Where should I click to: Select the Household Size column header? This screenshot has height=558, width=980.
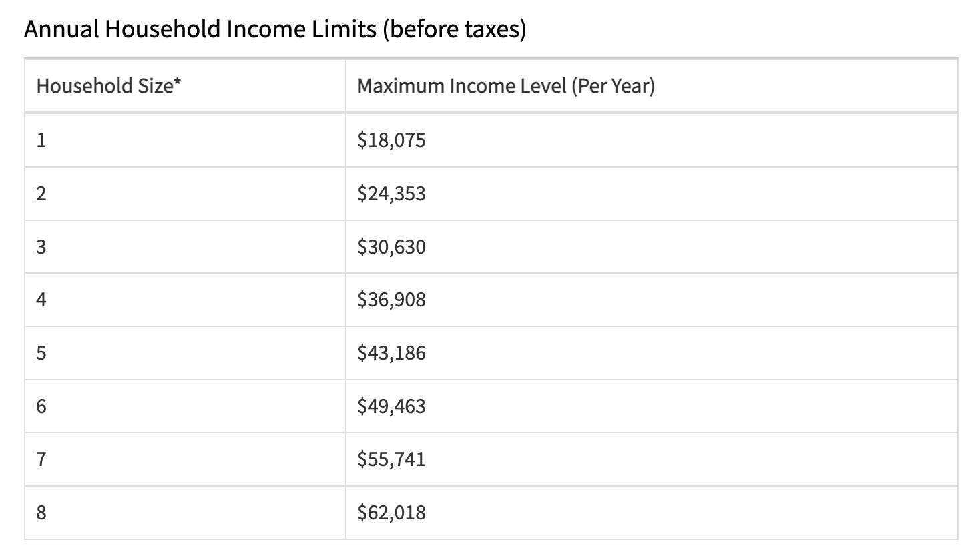point(185,86)
